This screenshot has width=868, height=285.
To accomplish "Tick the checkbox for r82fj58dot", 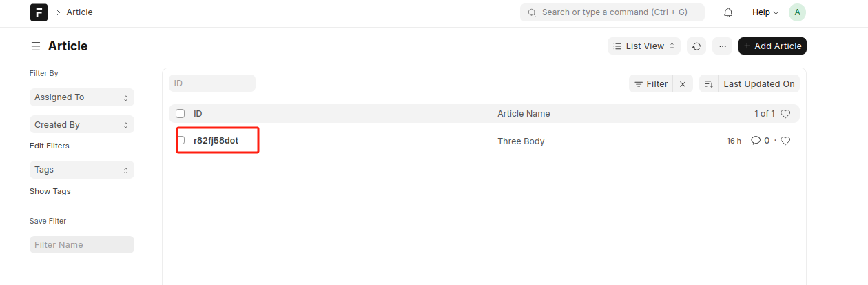I will click(180, 141).
